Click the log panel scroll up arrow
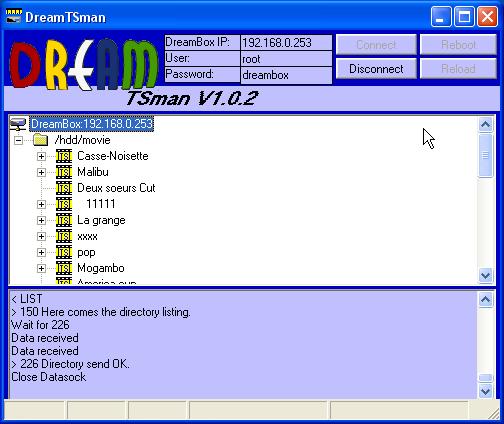This screenshot has height=424, width=504. (x=485, y=300)
